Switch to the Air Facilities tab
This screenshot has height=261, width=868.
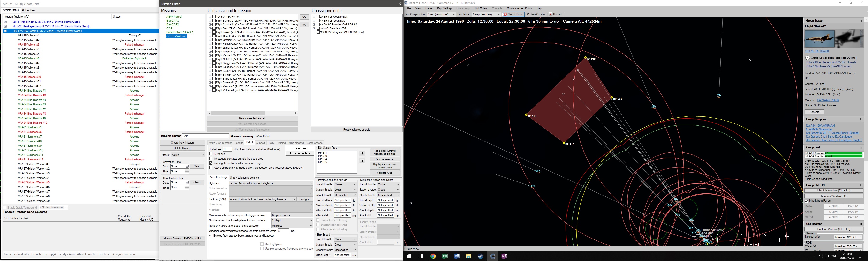tap(28, 10)
